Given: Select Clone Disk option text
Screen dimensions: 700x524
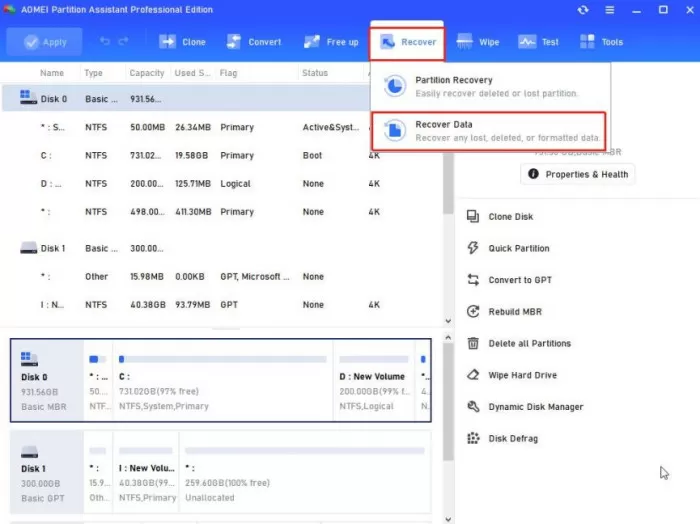Looking at the screenshot, I should (511, 216).
